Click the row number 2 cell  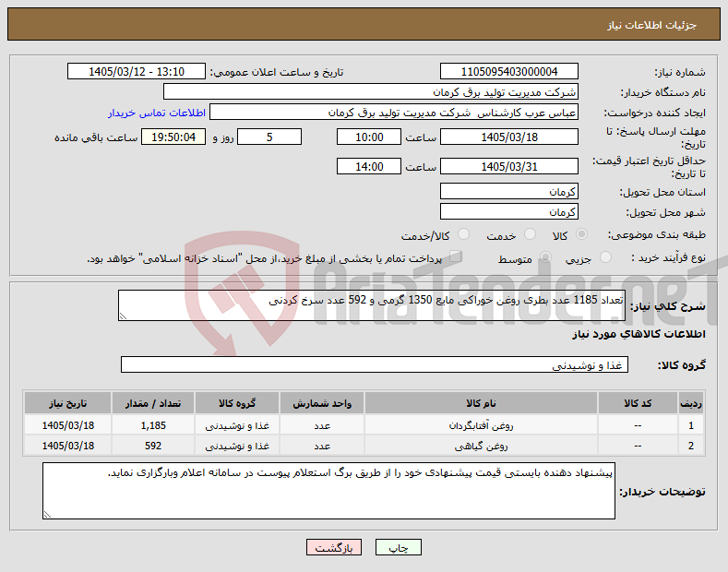click(691, 446)
